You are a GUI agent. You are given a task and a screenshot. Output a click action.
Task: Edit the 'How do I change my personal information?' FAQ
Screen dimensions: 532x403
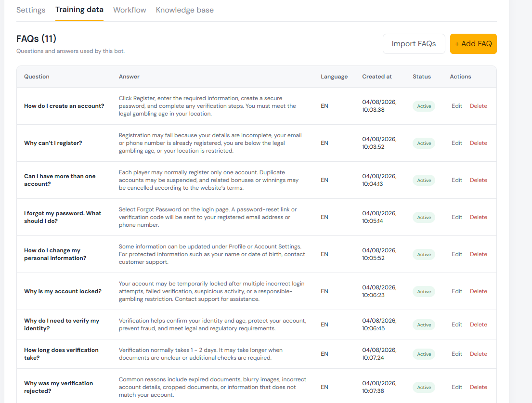point(457,254)
